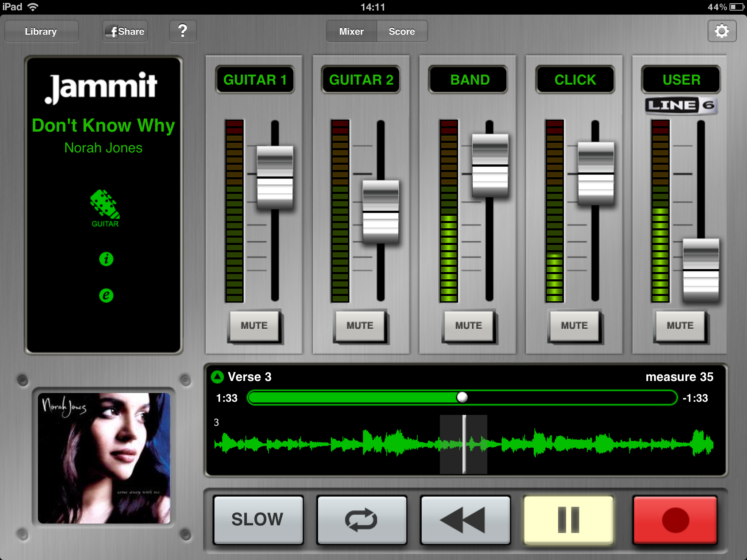747x560 pixels.
Task: Click the song position scrubber handle
Action: (x=462, y=397)
